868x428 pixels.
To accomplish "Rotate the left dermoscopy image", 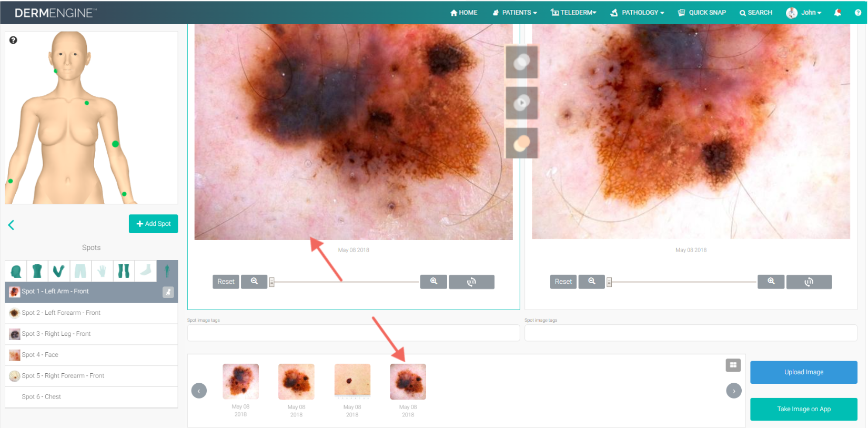I will [471, 282].
